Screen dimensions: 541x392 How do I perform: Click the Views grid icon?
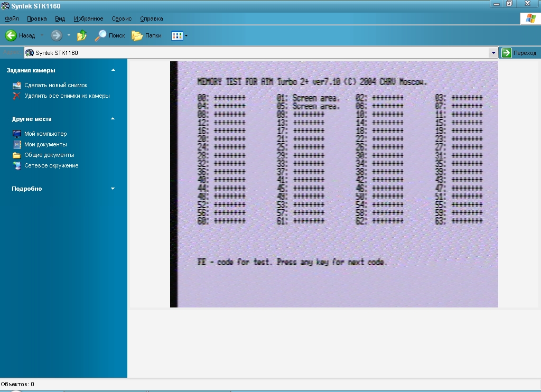pyautogui.click(x=176, y=35)
